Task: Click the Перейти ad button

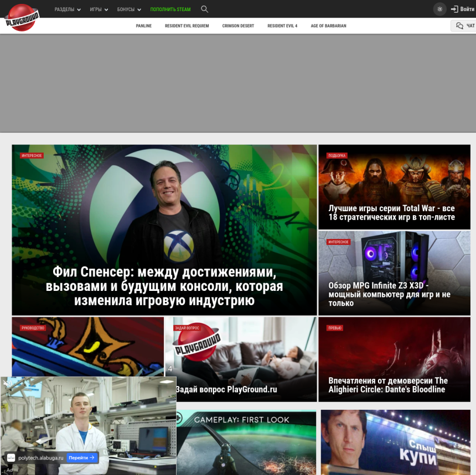Action: [82, 458]
